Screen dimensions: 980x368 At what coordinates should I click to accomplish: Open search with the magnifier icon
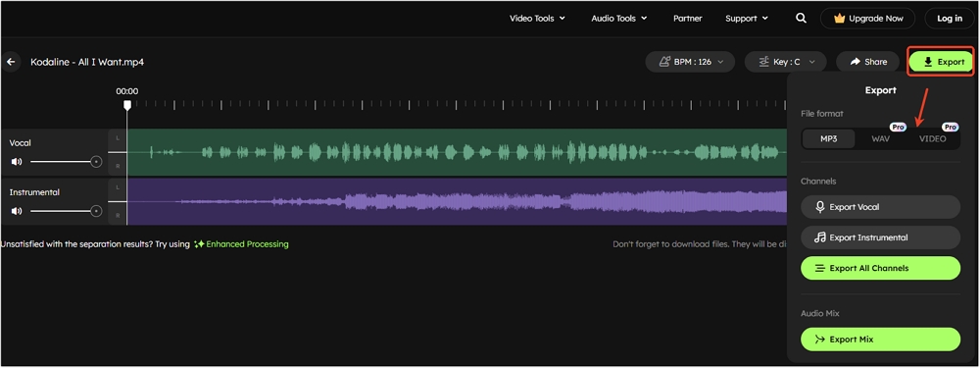click(801, 18)
